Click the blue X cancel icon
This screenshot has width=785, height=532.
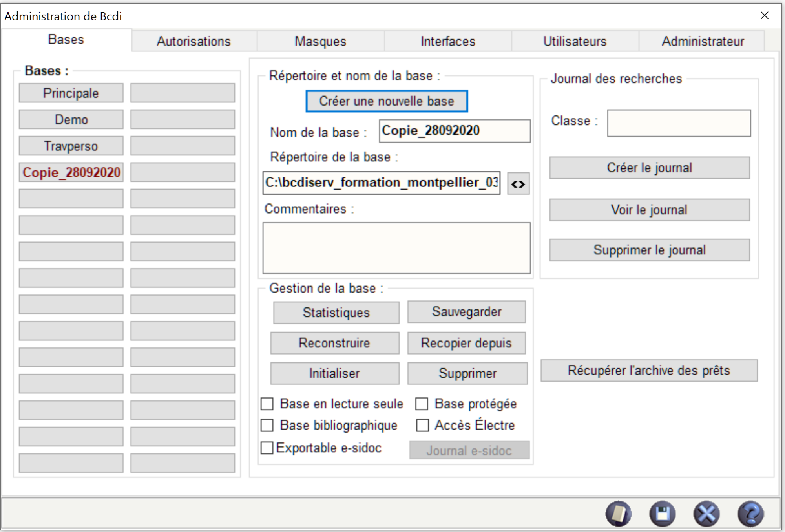tap(706, 513)
